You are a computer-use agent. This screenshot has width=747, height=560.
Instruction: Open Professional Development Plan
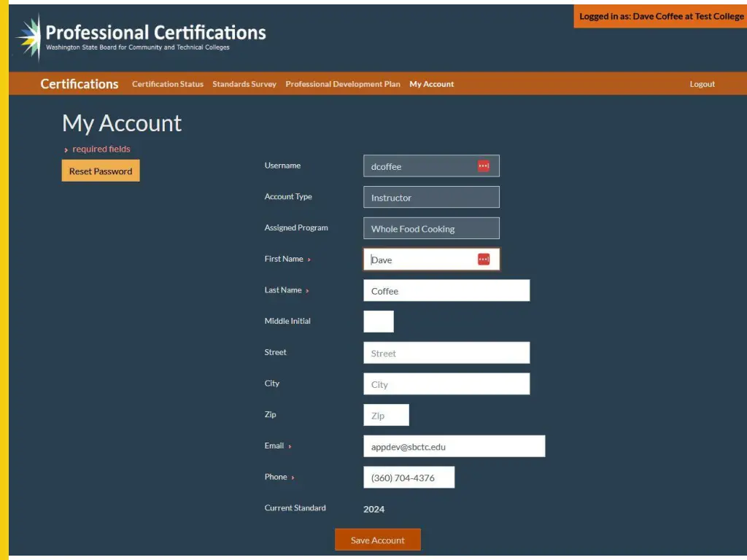click(343, 84)
